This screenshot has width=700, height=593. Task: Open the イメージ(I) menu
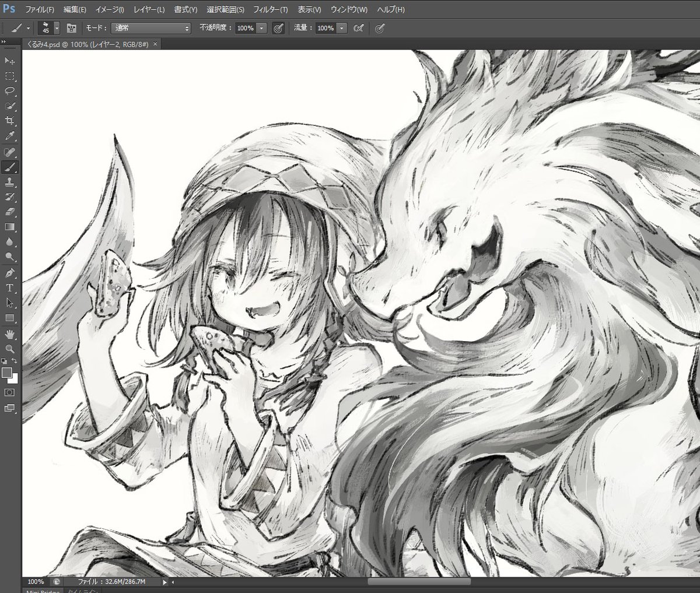(110, 10)
